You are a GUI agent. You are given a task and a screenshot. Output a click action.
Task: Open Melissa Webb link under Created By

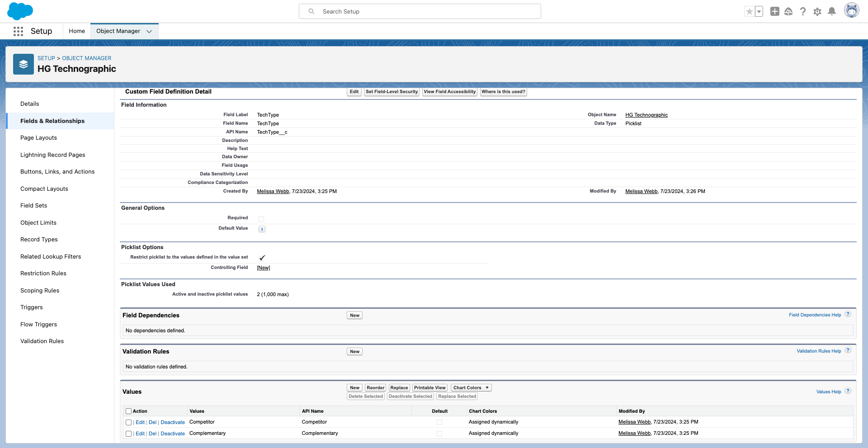273,191
